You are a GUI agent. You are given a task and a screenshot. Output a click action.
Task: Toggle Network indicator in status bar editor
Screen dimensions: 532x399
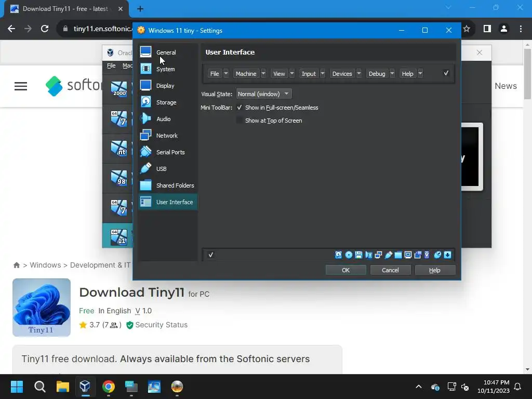tap(378, 255)
